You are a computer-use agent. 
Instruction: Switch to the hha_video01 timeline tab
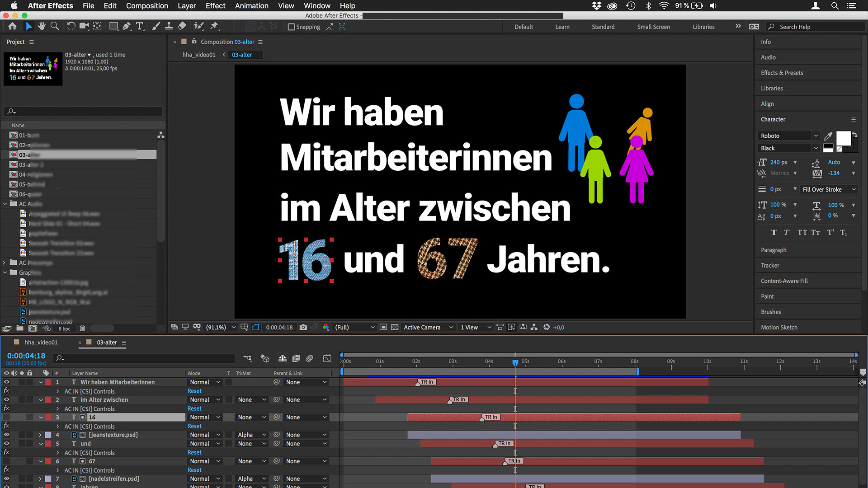tap(41, 343)
